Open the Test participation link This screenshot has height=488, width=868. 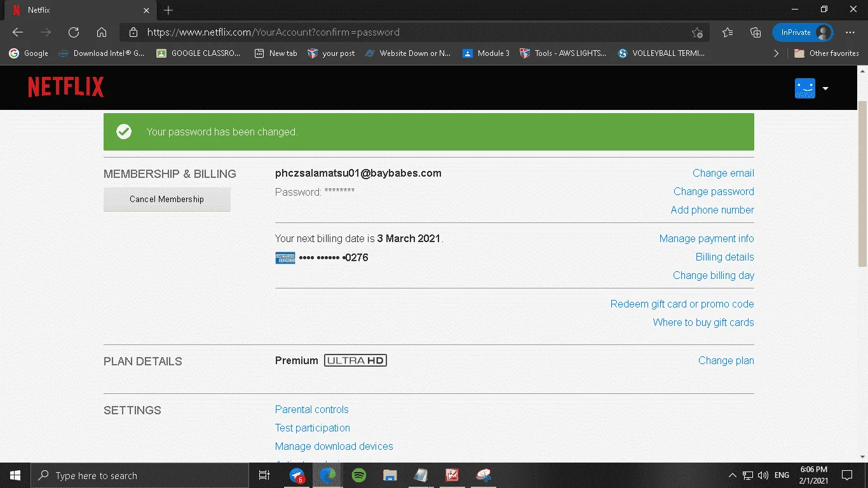(x=313, y=428)
